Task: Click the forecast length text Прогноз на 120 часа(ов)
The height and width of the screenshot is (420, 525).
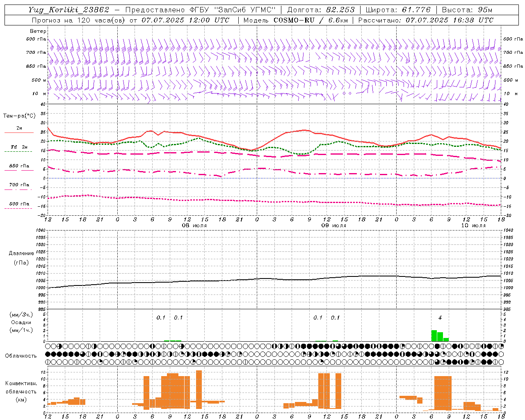Action: pyautogui.click(x=78, y=20)
